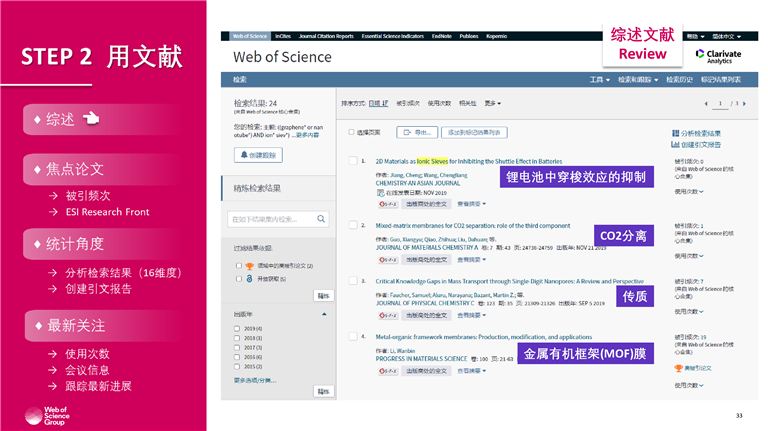This screenshot has width=768, height=431.
Task: Switch to Essential Science Indicators tab
Action: [392, 36]
